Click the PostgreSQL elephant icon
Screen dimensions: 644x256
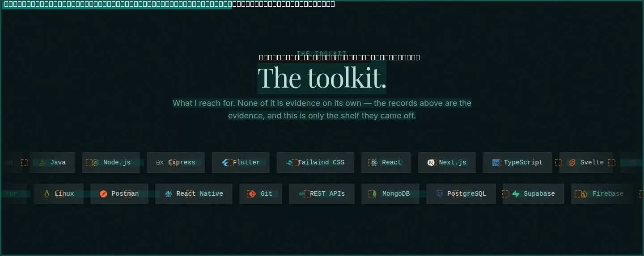coord(439,194)
